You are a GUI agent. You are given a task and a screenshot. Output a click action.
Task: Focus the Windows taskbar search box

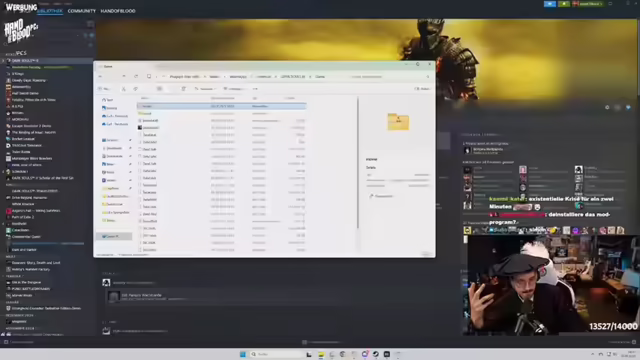276,354
